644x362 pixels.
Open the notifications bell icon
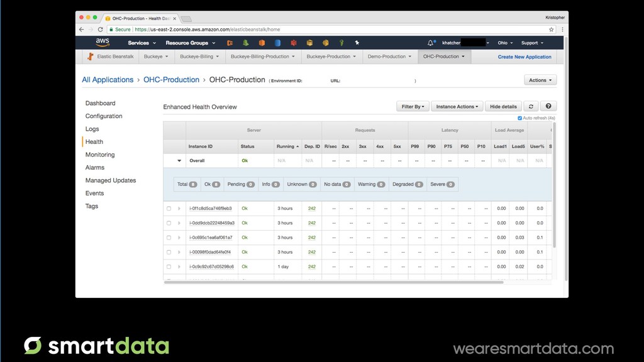click(430, 43)
